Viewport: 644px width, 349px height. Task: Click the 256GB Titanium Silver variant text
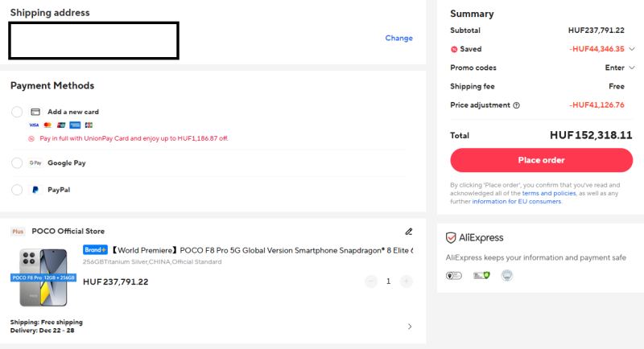[x=152, y=261]
